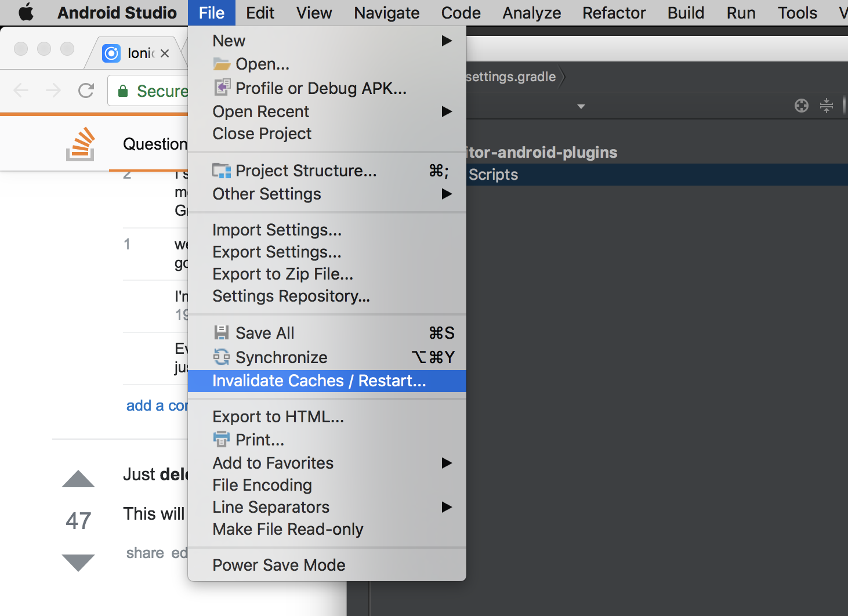Click the Profile or Debug APK icon
Screen dimensions: 848x616
coord(222,88)
